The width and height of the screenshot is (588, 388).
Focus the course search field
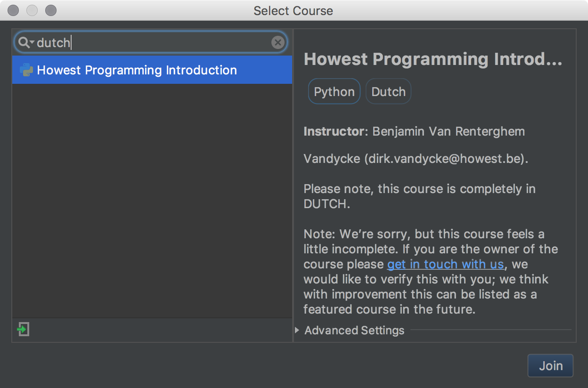pyautogui.click(x=150, y=43)
